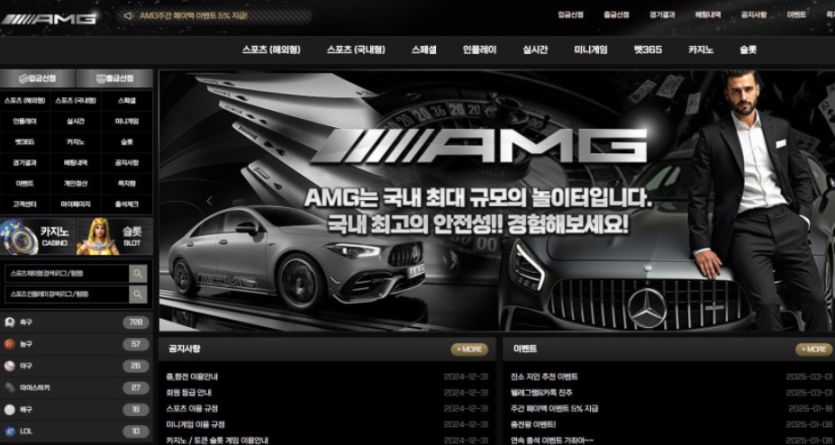Select 미니게임 in the sidebar grid

127,121
